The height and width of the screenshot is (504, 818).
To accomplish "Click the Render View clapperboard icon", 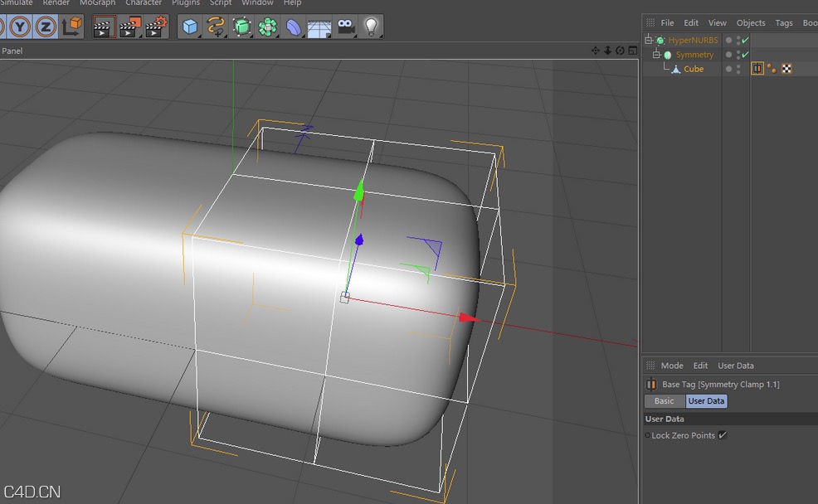I will coord(104,26).
